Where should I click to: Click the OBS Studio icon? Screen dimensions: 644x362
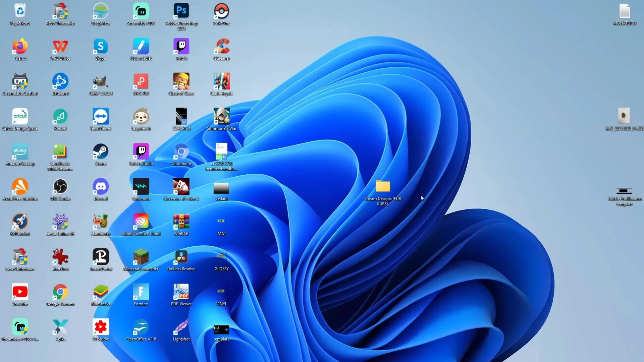pyautogui.click(x=60, y=187)
